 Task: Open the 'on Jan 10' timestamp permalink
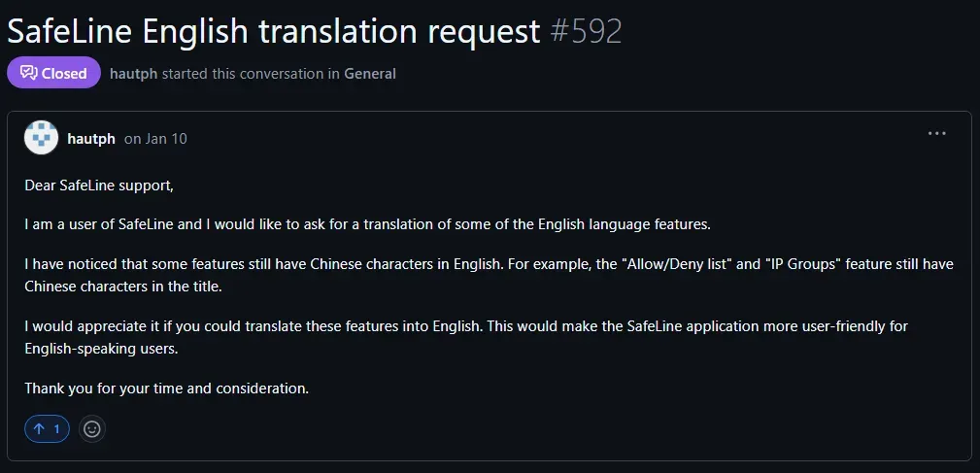pyautogui.click(x=155, y=139)
